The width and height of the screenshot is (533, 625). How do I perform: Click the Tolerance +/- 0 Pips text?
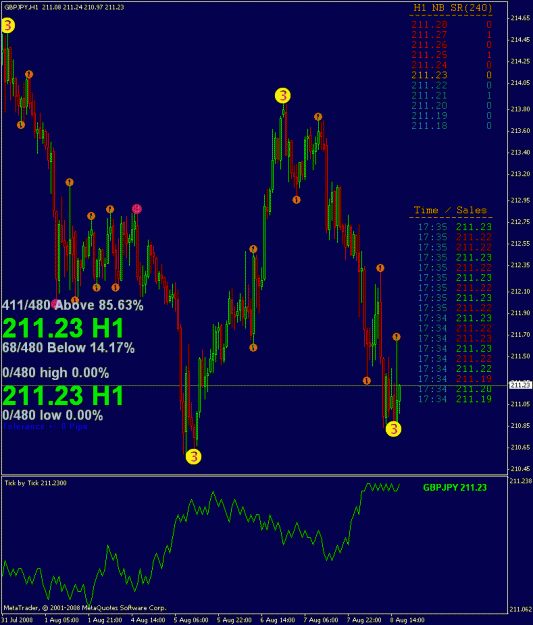[x=45, y=426]
